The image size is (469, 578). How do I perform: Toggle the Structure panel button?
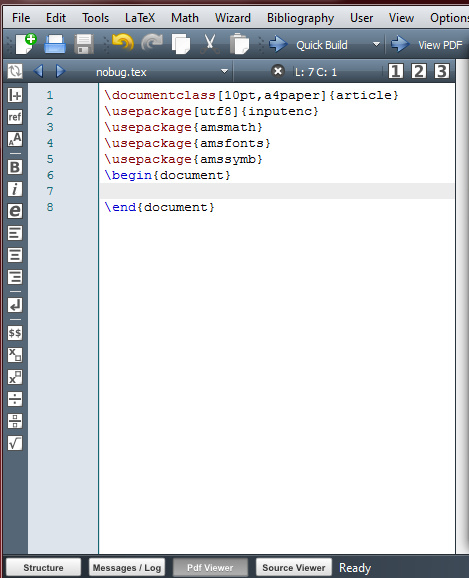coord(44,567)
